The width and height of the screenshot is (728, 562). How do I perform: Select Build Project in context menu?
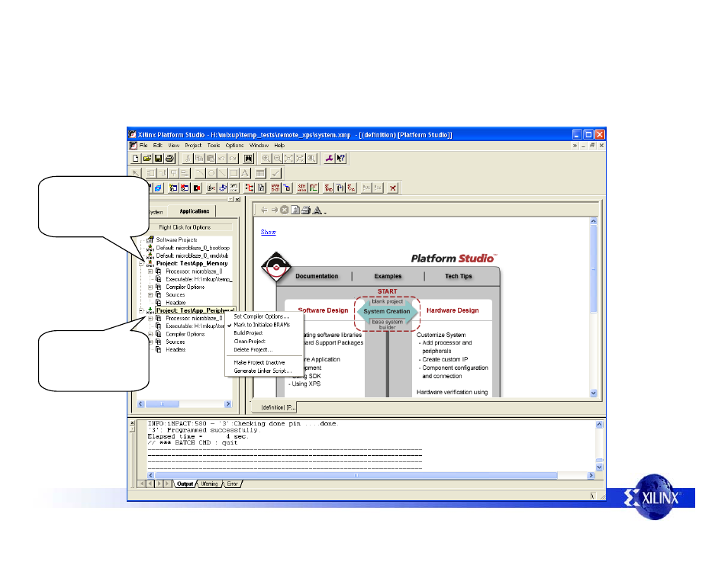click(x=249, y=333)
